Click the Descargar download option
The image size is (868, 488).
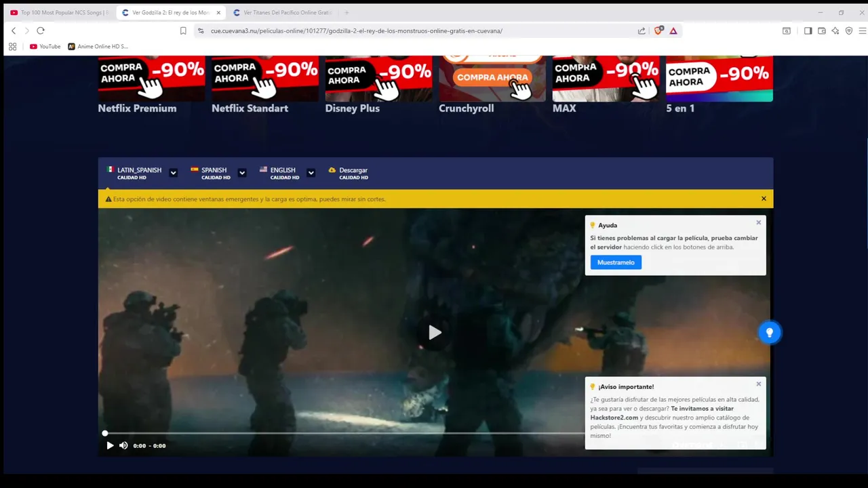349,173
